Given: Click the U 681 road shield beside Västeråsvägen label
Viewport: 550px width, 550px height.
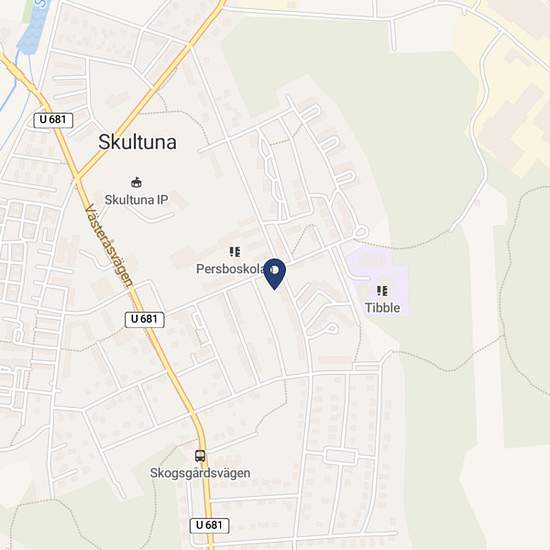Looking at the screenshot, I should coord(145,319).
